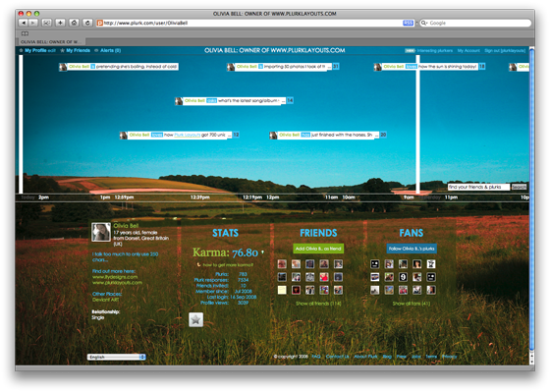Select the OLIVIA BELL browser tab
Image resolution: width=550 pixels, height=392 pixels.
(50, 42)
